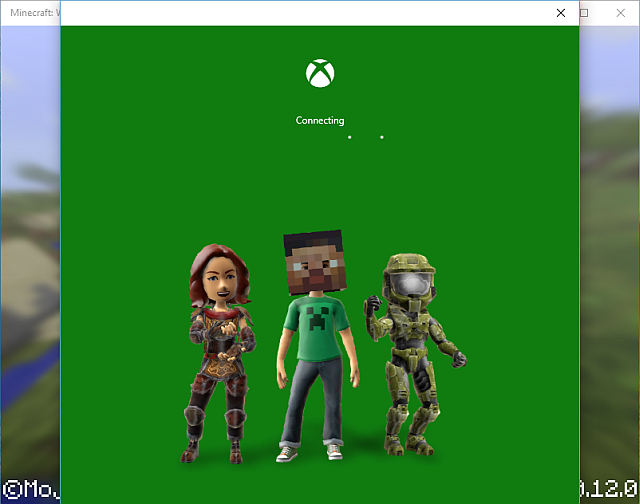Maximize the Minecraft window behind the dialog
The image size is (640, 504).
(584, 13)
